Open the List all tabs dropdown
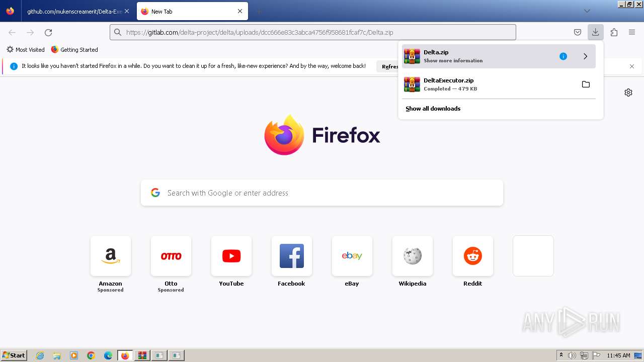 [x=587, y=11]
